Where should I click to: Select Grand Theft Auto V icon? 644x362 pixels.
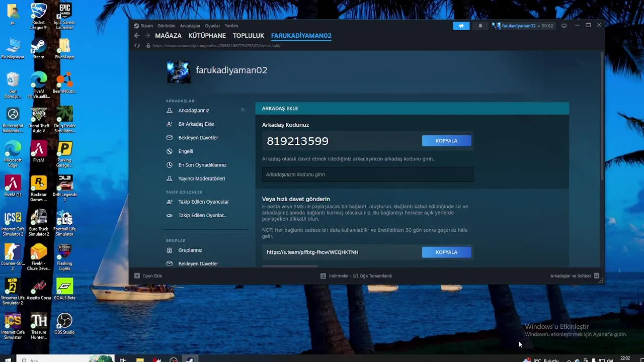pyautogui.click(x=39, y=120)
